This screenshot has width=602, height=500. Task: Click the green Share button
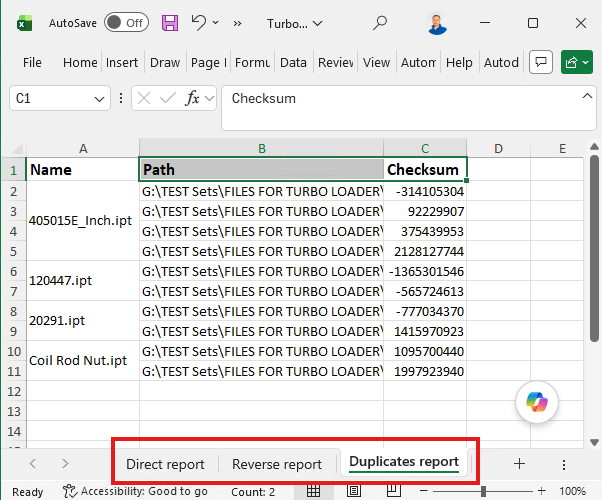coord(577,62)
